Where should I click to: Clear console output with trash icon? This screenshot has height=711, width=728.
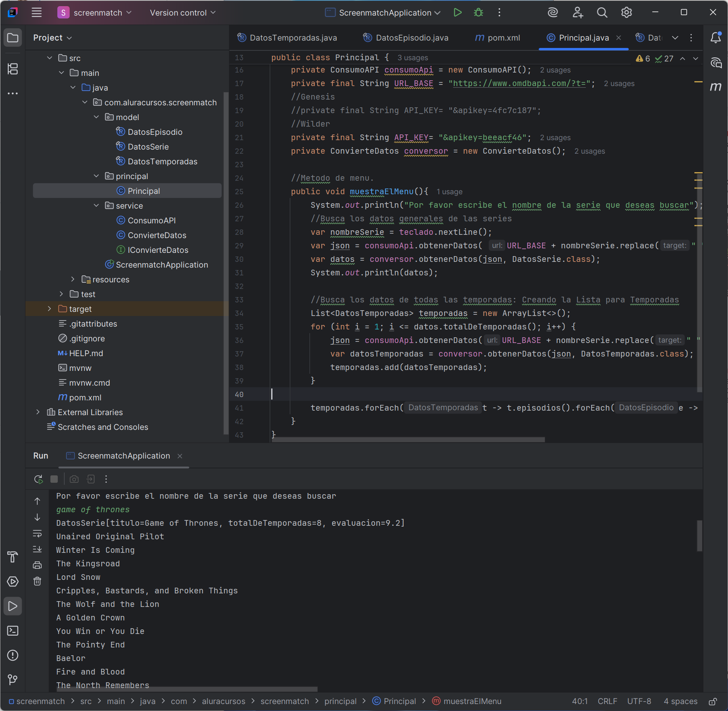tap(37, 581)
